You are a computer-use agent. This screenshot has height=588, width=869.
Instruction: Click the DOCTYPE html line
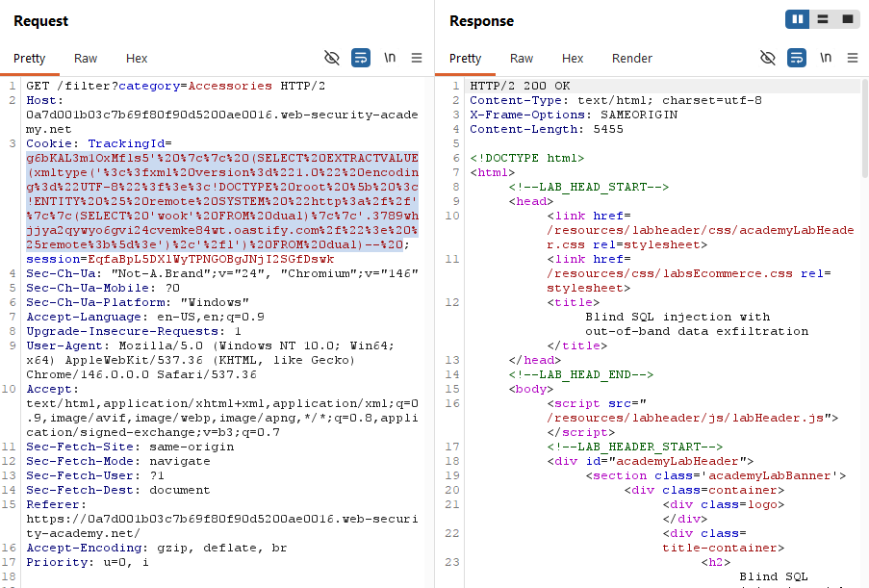pos(527,158)
